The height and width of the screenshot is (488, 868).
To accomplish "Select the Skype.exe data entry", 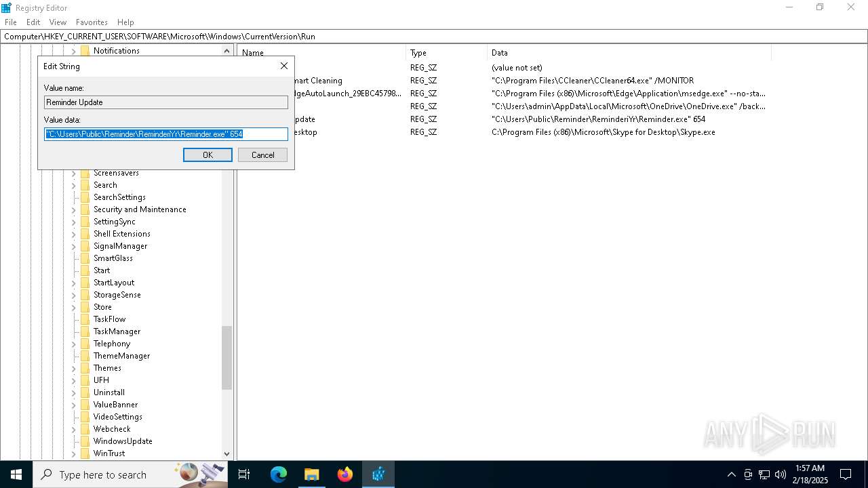I will coord(604,132).
